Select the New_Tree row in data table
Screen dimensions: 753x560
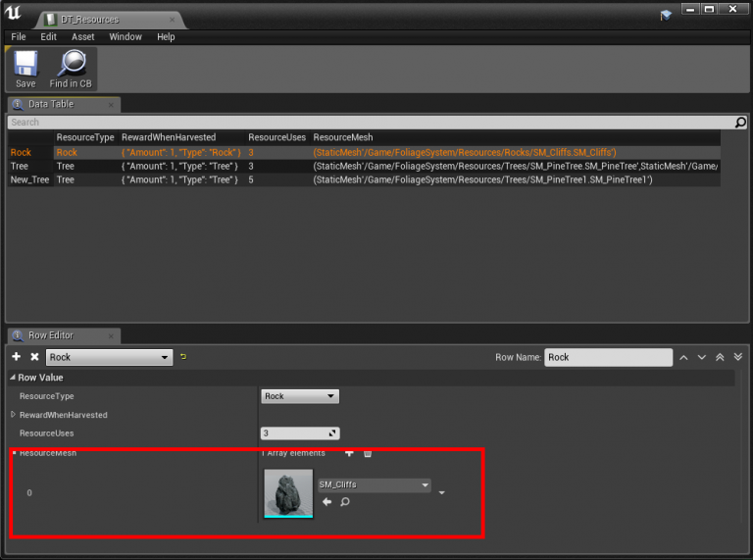pos(29,180)
